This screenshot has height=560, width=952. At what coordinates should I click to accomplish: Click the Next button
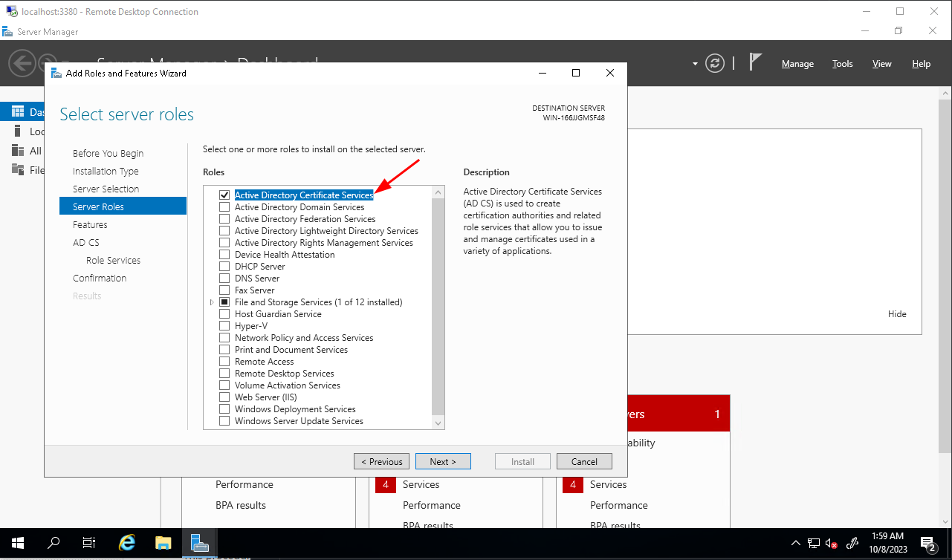(x=443, y=461)
